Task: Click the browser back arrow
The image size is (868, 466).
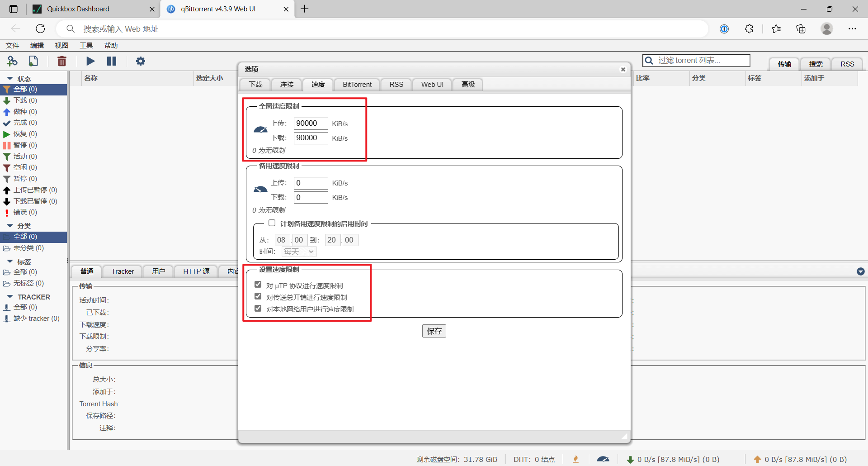Action: point(16,29)
